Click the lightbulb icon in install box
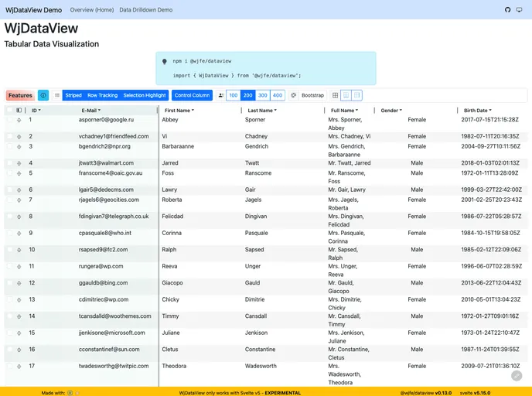Viewport: 532px width, 396px height. pos(165,61)
